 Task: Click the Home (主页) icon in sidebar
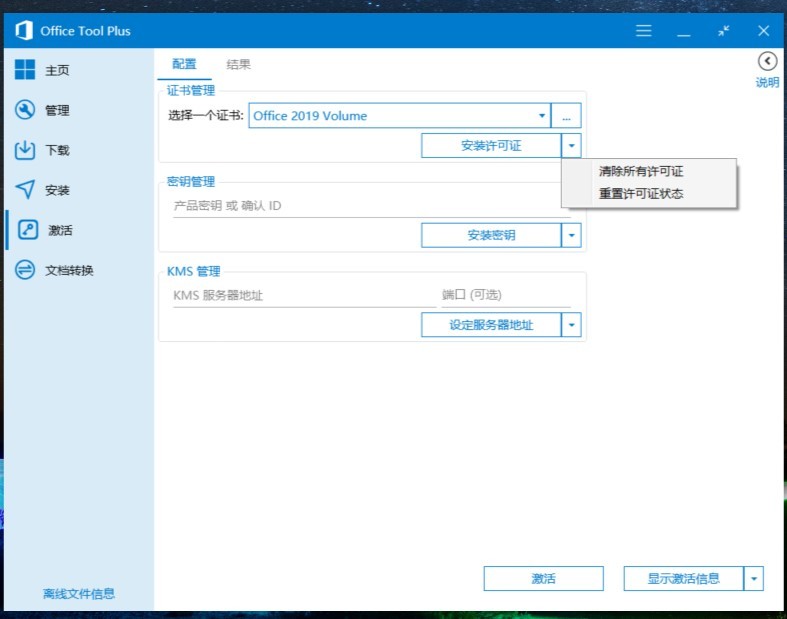(25, 70)
